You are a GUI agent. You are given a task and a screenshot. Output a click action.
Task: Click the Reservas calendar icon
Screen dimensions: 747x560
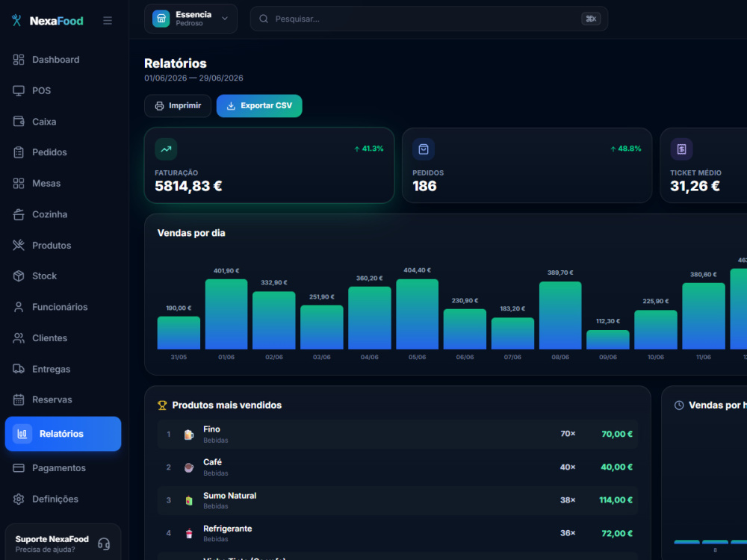pos(19,399)
